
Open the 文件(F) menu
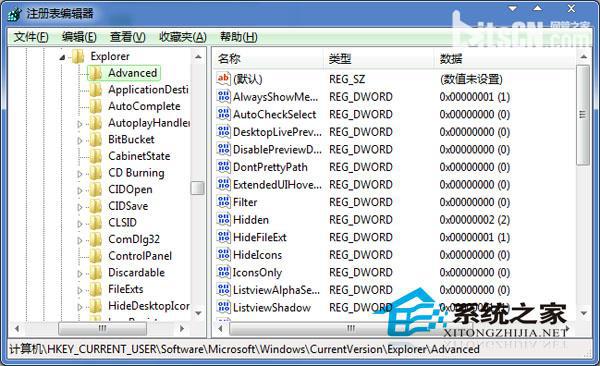[31, 37]
